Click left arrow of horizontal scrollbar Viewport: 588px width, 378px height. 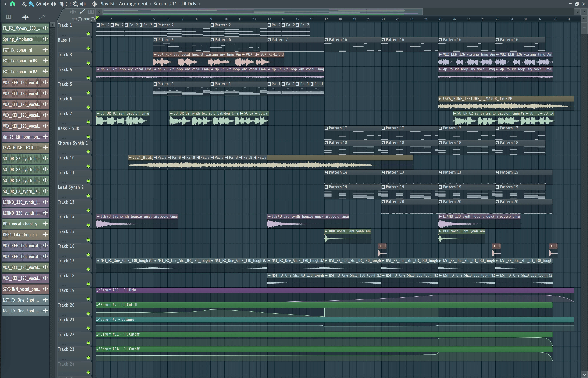(x=99, y=12)
